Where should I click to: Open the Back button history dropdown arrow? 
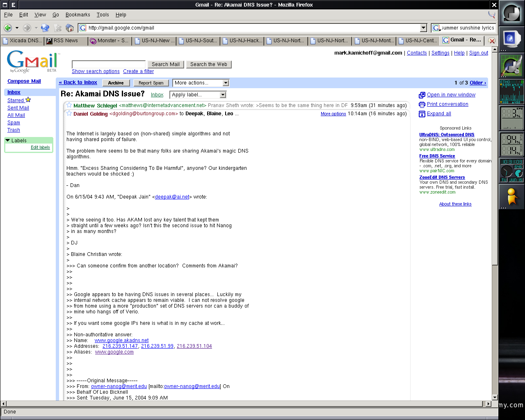pyautogui.click(x=17, y=28)
